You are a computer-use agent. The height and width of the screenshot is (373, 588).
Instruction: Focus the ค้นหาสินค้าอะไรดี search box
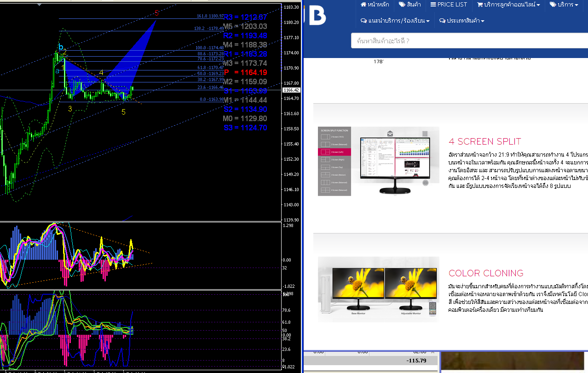[x=469, y=41]
